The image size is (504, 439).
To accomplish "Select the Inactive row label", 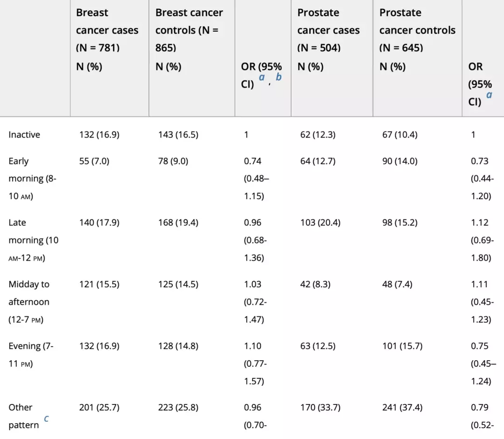I will pyautogui.click(x=24, y=135).
